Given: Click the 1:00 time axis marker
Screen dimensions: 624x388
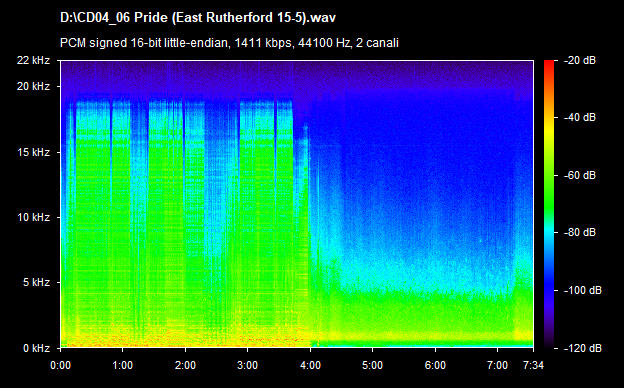Looking at the screenshot, I should point(123,365).
